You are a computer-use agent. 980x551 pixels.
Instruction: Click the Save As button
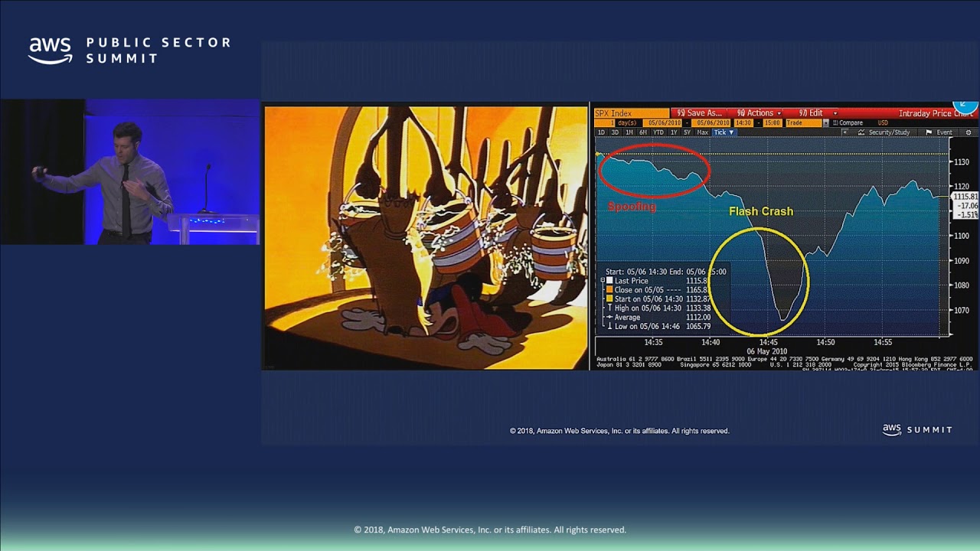click(x=700, y=113)
